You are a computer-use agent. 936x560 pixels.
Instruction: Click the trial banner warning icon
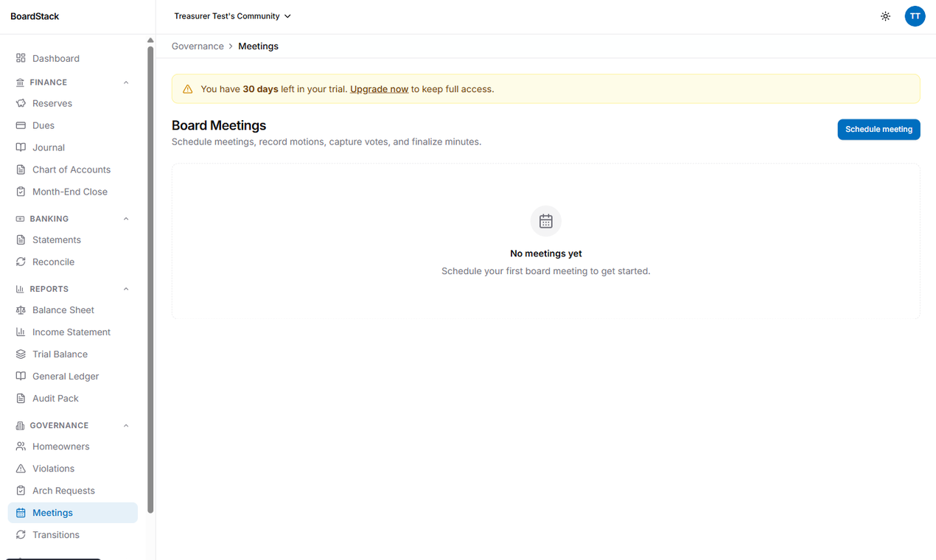(x=188, y=89)
